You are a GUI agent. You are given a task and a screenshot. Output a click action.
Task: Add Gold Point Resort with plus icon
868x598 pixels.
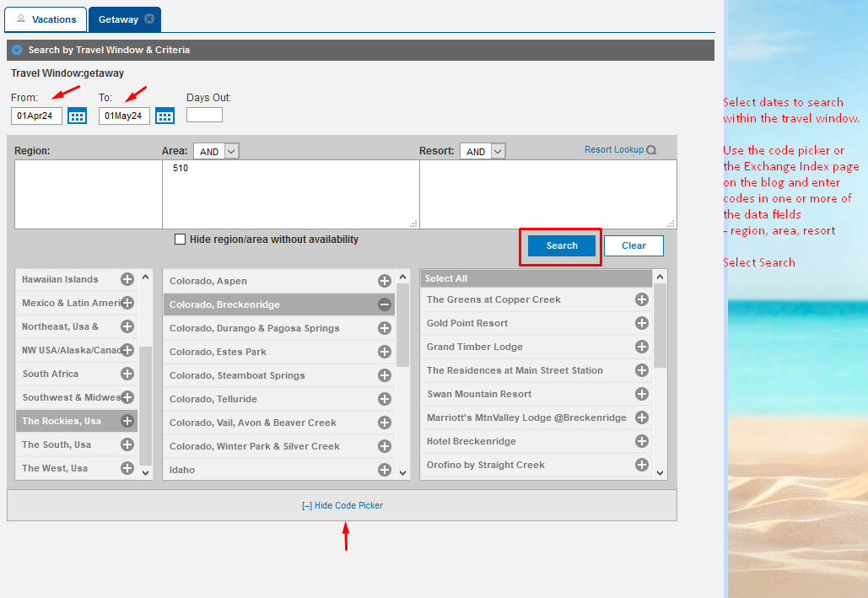pyautogui.click(x=642, y=323)
